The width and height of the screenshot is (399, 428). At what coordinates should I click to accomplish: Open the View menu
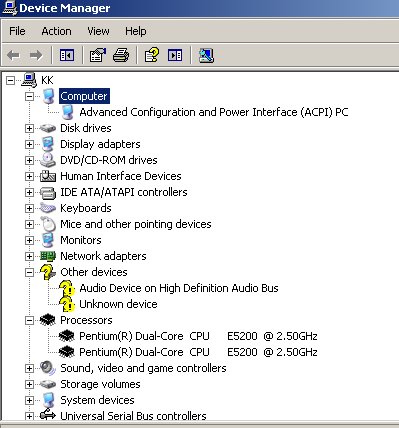98,31
